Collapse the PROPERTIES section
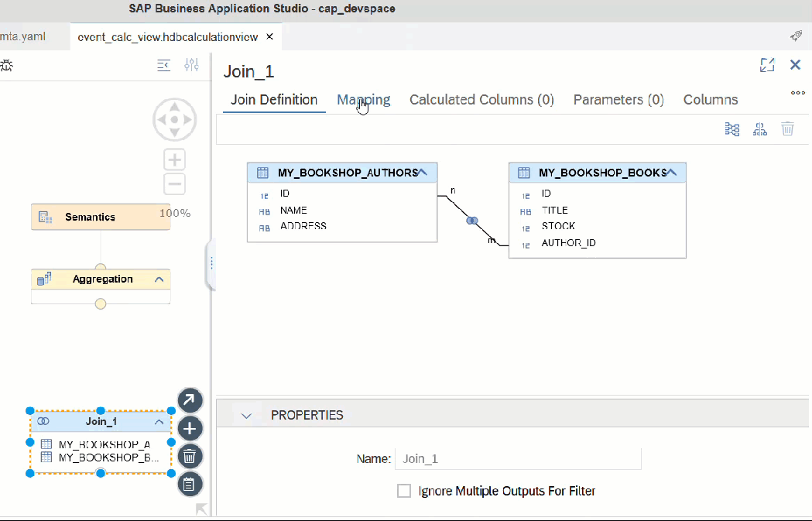Image resolution: width=812 pixels, height=521 pixels. pos(246,416)
